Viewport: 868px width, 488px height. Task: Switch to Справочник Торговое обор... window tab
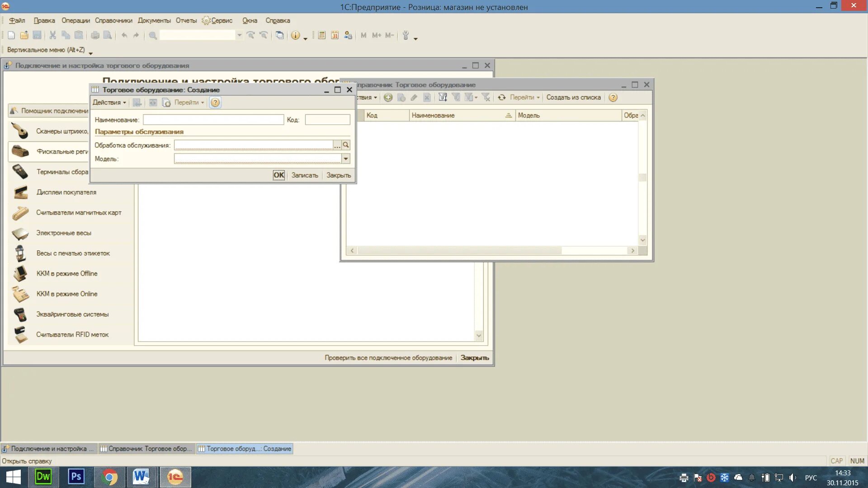click(x=147, y=449)
